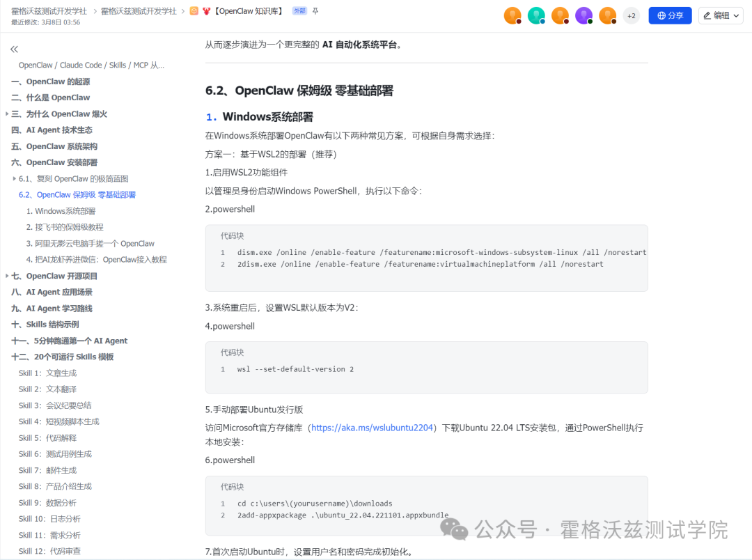Show the +2 more collaborators
Viewport: 752px width, 560px height.
(631, 16)
